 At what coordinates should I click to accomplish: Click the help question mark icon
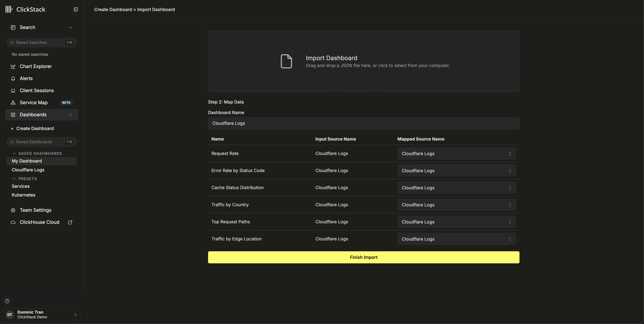(7, 301)
